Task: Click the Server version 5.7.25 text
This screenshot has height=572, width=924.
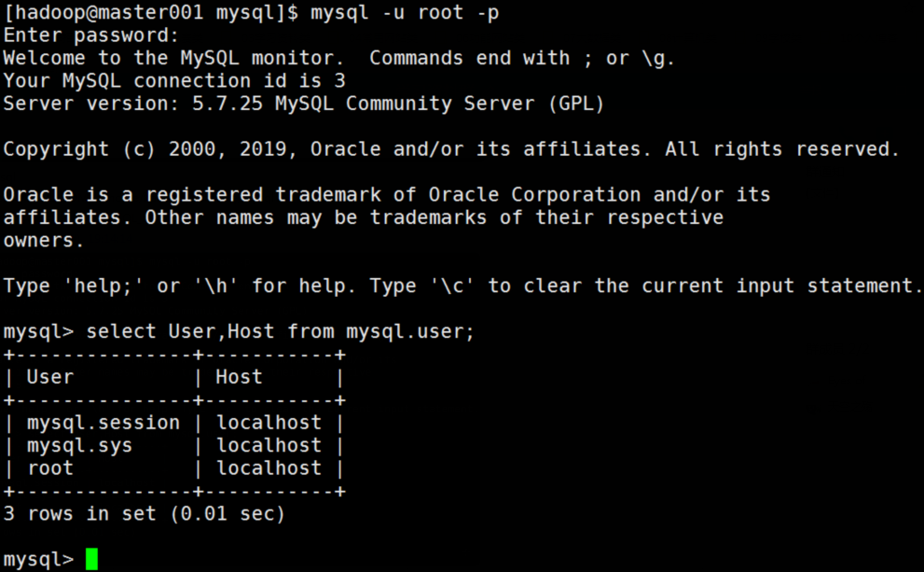Action: point(304,104)
